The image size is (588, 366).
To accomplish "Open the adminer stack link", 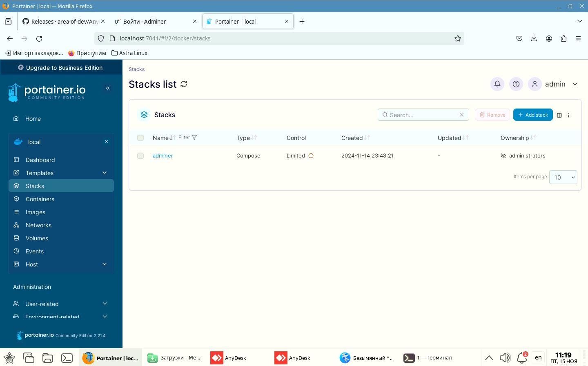I will coord(163,156).
